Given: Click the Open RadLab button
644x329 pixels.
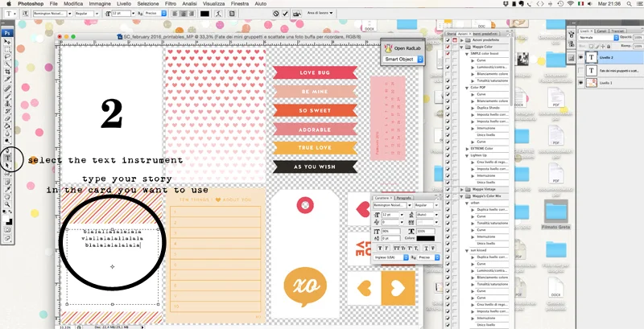Looking at the screenshot, I should pos(401,48).
